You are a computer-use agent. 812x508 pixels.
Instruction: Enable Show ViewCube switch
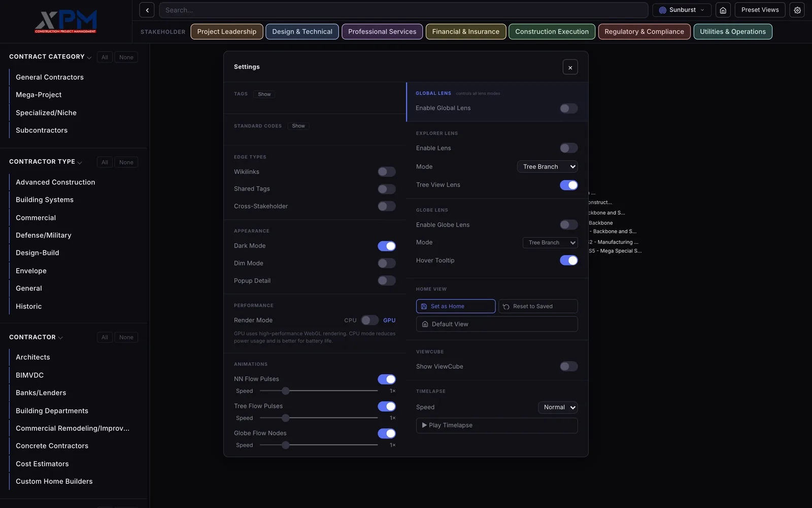point(568,366)
